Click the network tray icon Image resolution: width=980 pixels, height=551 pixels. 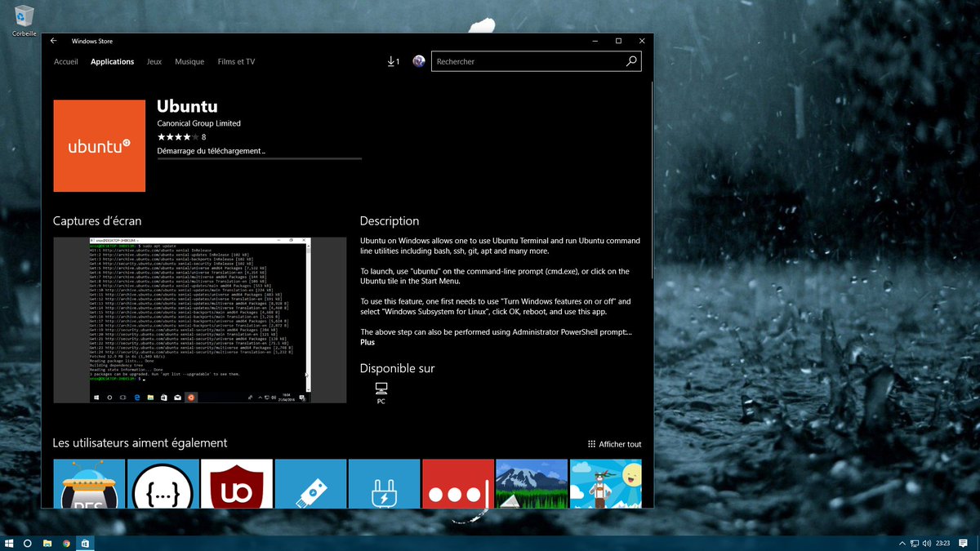pos(915,543)
